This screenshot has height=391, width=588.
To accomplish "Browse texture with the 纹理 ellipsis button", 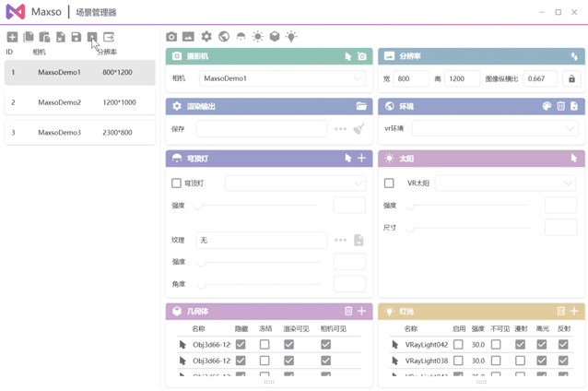I will click(340, 240).
